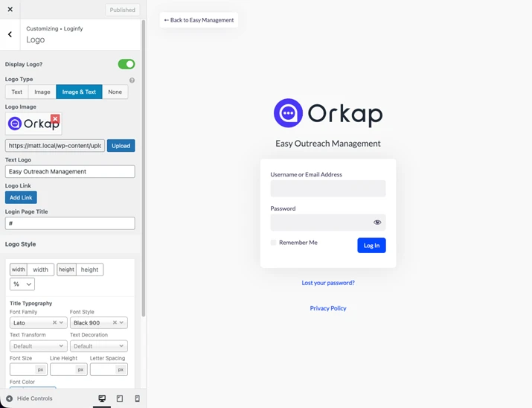This screenshot has width=532, height=408.
Task: Remove the Orkap logo image
Action: pos(55,119)
